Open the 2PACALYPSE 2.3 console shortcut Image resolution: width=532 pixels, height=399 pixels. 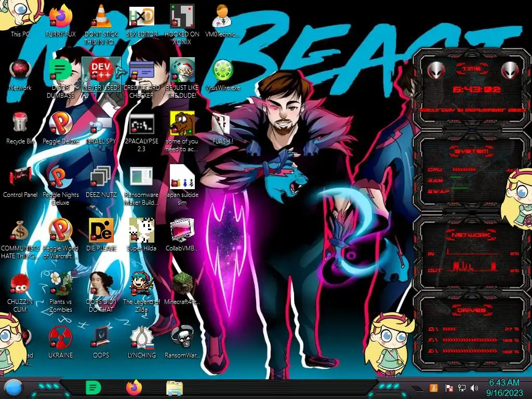point(141,132)
